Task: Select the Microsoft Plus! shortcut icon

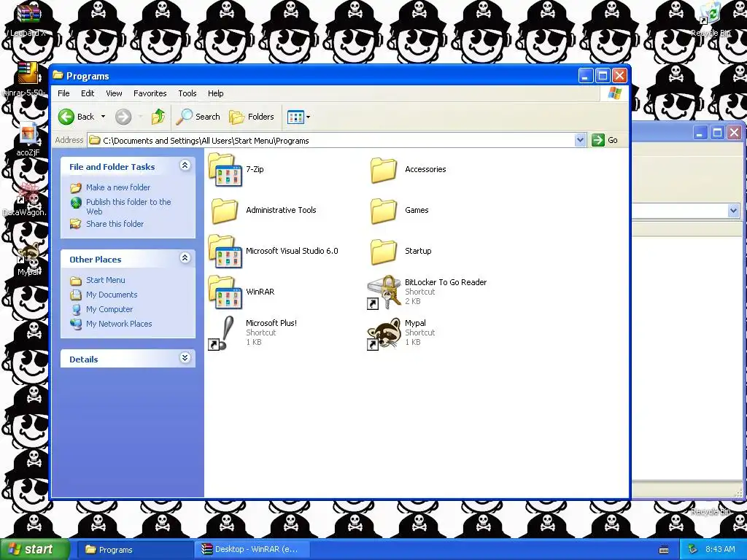Action: [x=222, y=333]
